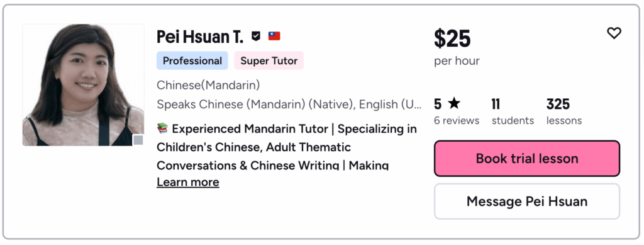
Task: Click the books emoji icon
Action: pos(163,128)
